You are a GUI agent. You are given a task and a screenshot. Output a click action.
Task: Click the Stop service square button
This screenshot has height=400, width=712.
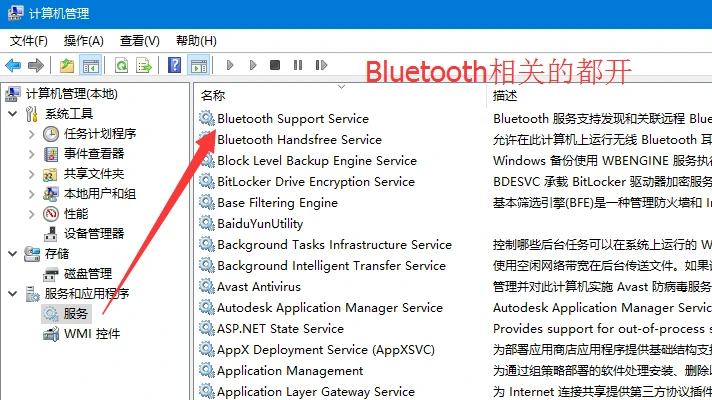(275, 65)
